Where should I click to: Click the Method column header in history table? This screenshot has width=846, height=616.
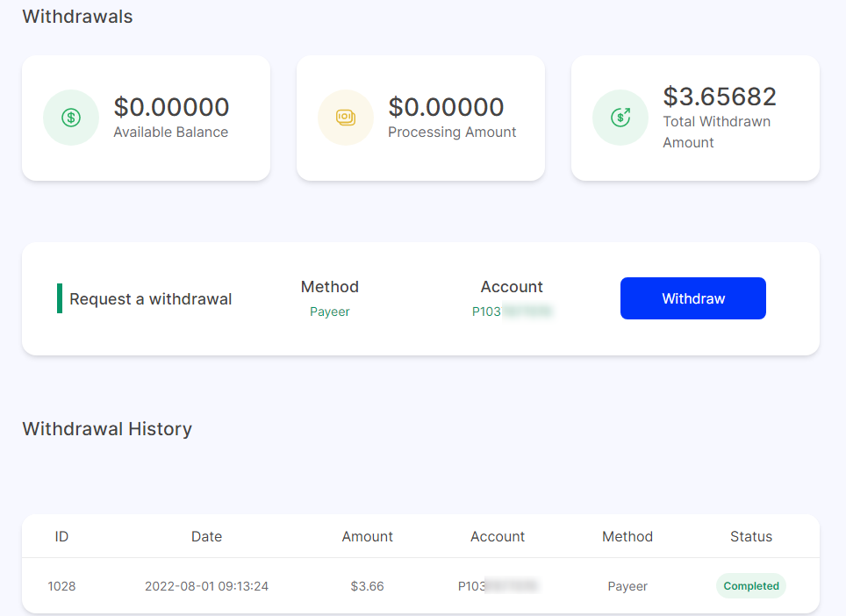627,537
